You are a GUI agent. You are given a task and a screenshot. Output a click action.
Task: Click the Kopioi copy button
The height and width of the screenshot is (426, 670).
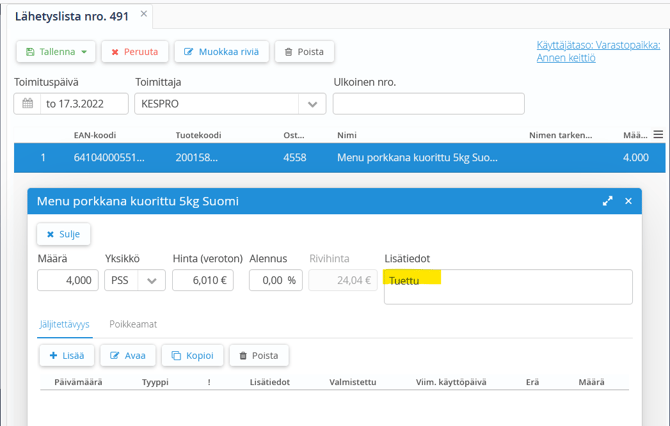click(x=192, y=355)
